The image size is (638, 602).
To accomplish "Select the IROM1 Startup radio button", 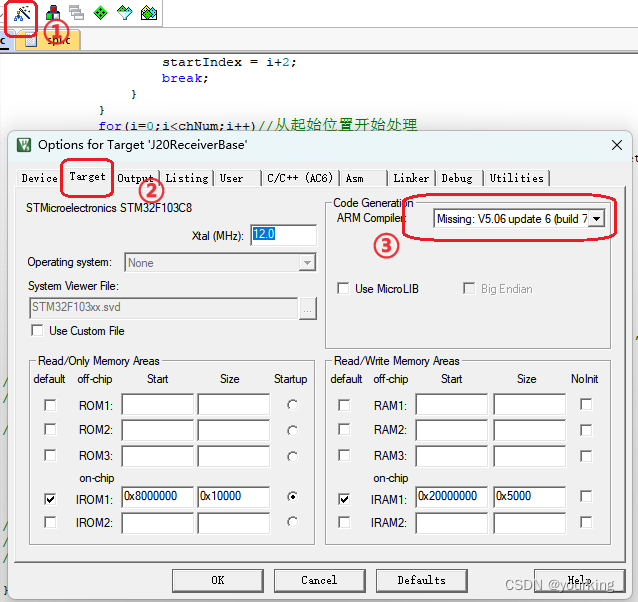I will (x=292, y=496).
